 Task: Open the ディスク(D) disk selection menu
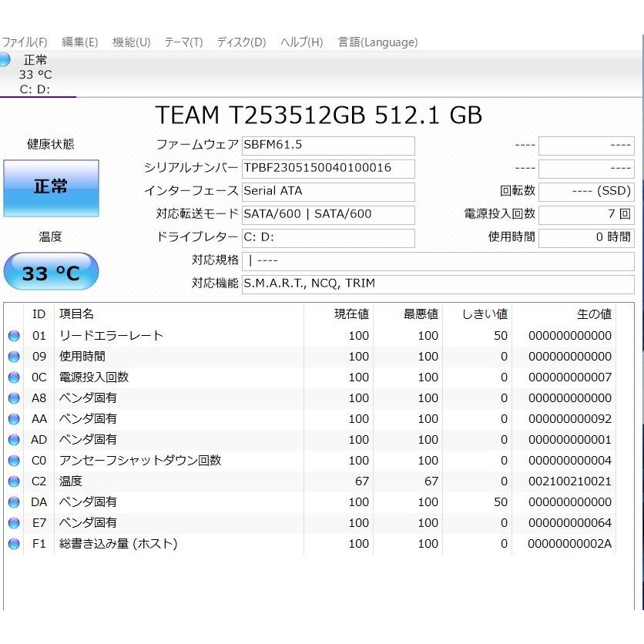click(x=240, y=42)
